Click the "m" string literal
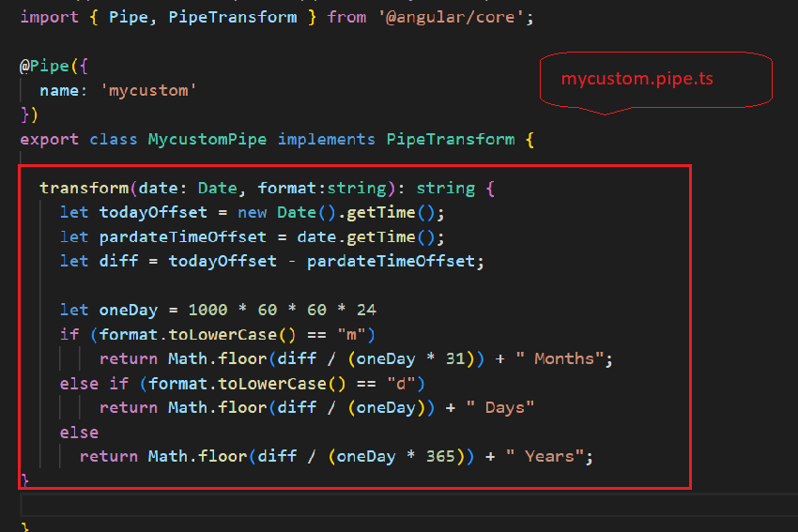The width and height of the screenshot is (798, 532). coord(352,335)
